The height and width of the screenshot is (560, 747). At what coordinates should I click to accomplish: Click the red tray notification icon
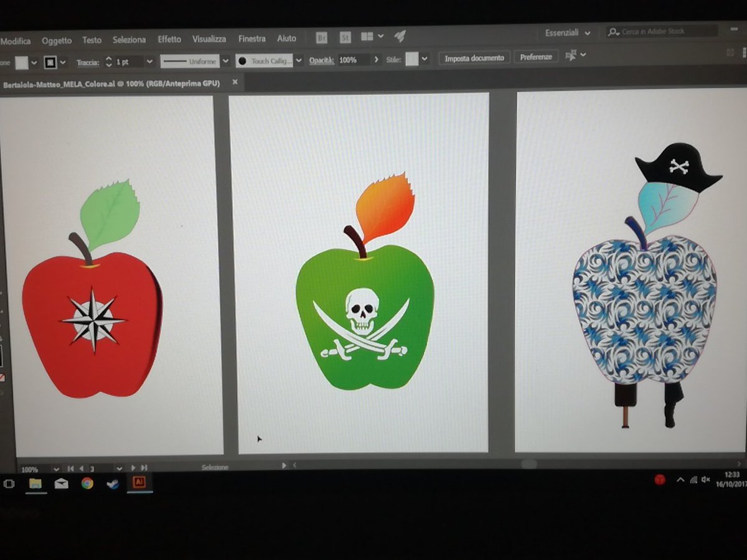coord(660,480)
